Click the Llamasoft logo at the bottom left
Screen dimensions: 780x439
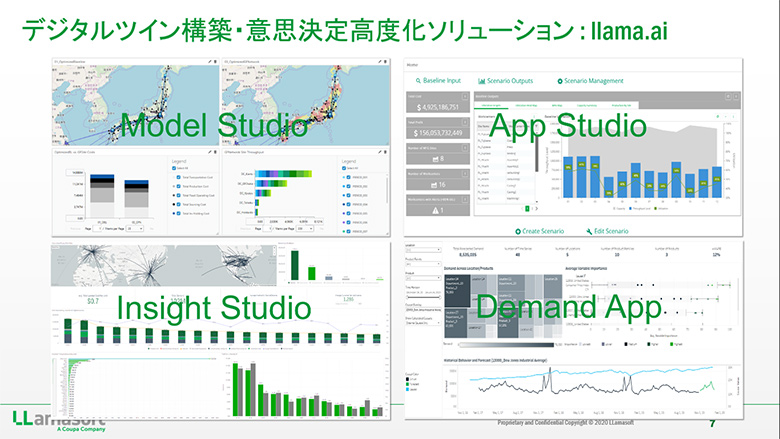[59, 420]
